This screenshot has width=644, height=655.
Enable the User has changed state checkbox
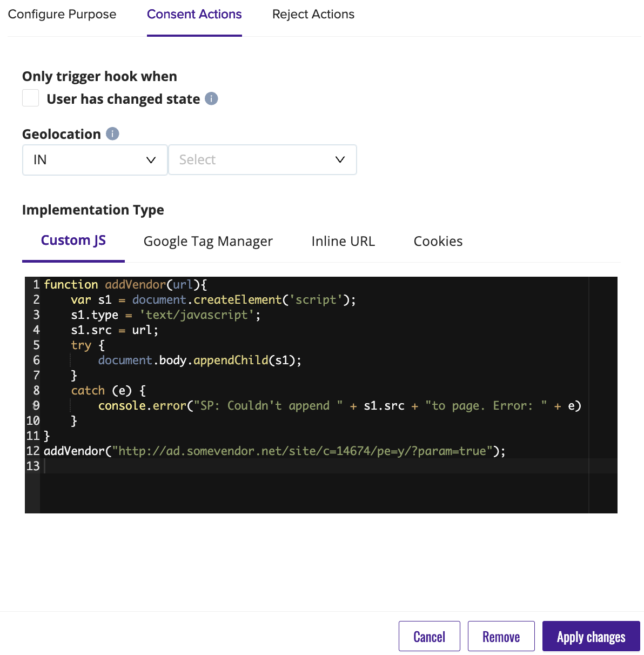pyautogui.click(x=31, y=98)
